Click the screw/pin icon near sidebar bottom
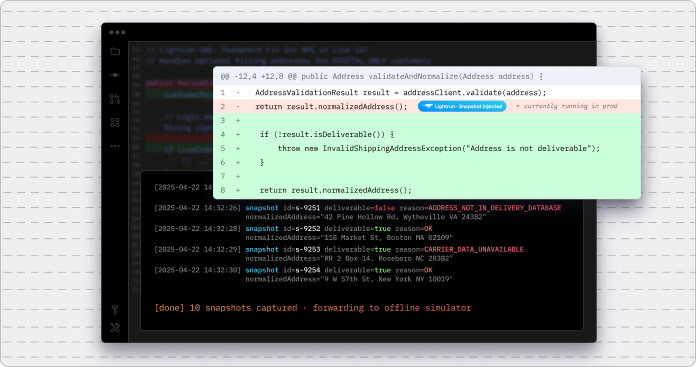Screen dimensions: 696x367 coord(115,309)
